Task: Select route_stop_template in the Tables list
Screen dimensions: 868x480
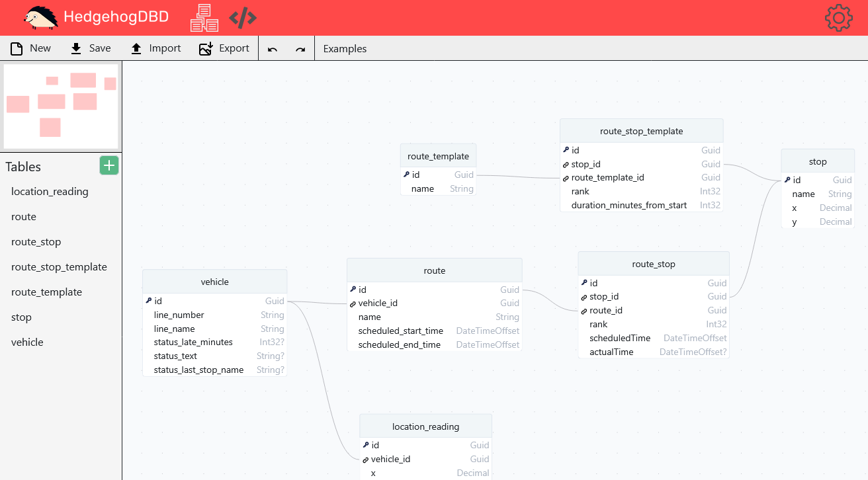Action: pos(59,267)
